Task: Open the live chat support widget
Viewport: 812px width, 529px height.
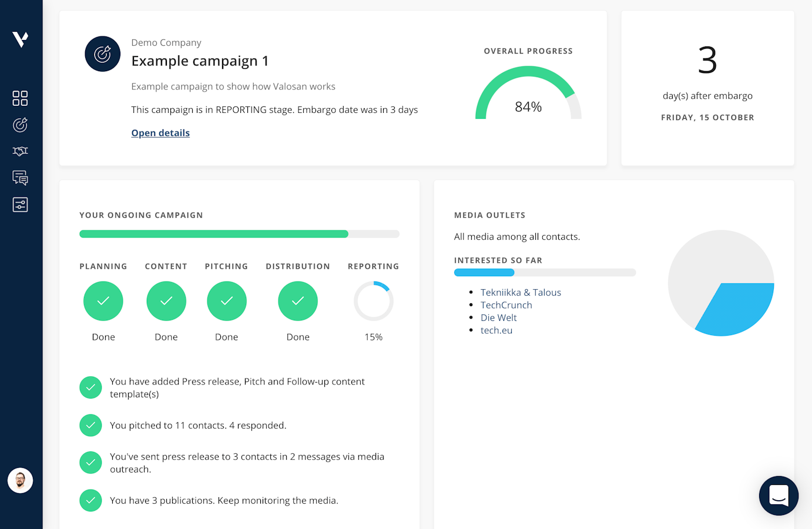Action: (x=779, y=495)
